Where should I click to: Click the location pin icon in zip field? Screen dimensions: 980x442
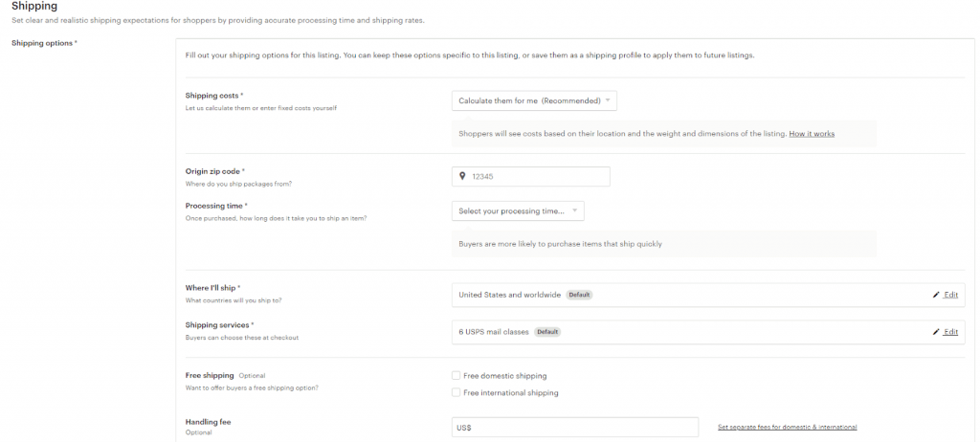click(462, 176)
